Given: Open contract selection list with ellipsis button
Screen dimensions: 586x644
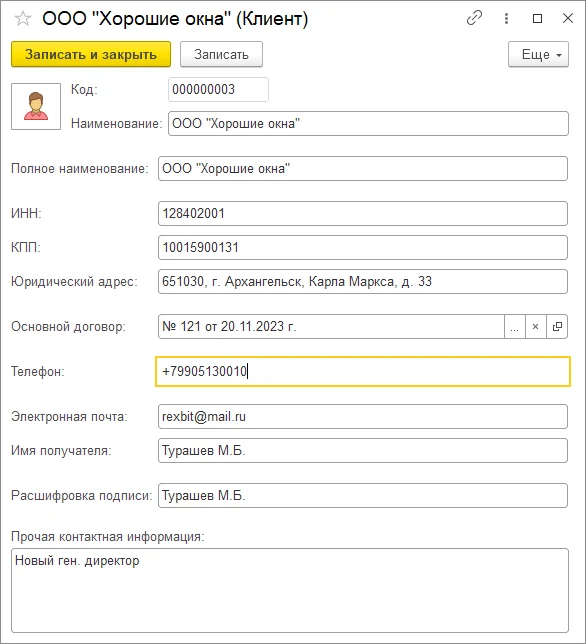Looking at the screenshot, I should (515, 327).
